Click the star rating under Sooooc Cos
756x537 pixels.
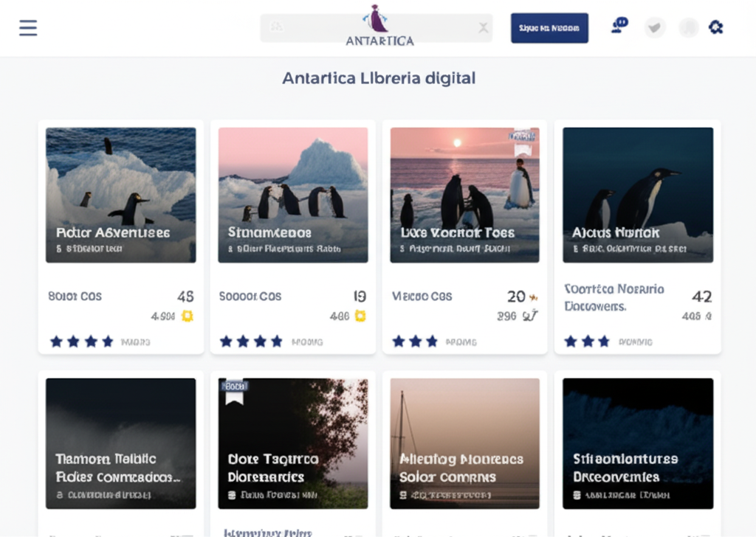pyautogui.click(x=251, y=342)
